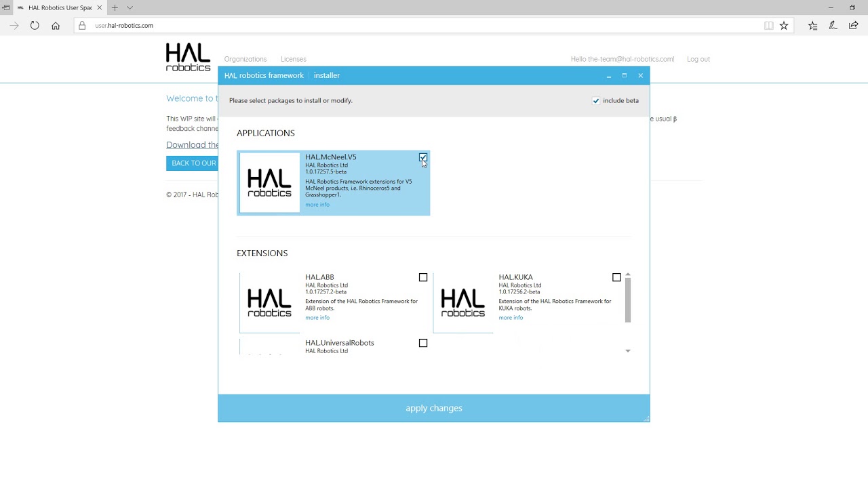The height and width of the screenshot is (488, 868).
Task: Select the HAL.KUKA package title
Action: (516, 277)
